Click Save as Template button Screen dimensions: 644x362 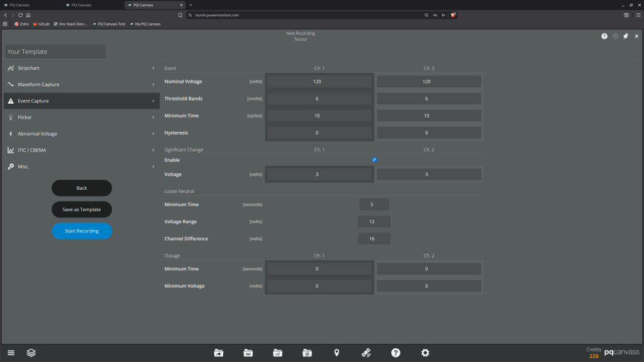pyautogui.click(x=82, y=209)
